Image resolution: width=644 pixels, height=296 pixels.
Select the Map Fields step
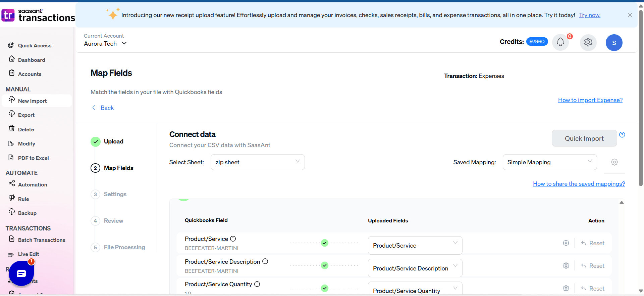(112, 168)
